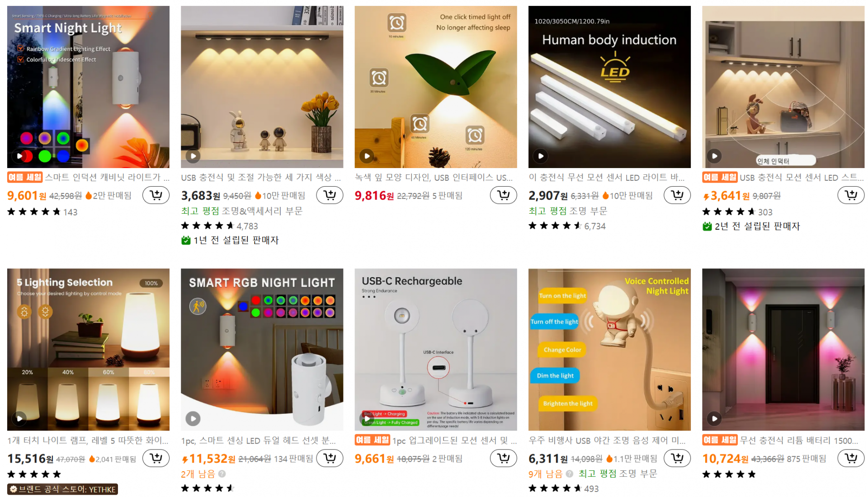Screen dimensions: 868x497
Task: Open title link 우주 비행사 USB 야간 조명
Action: pos(607,441)
